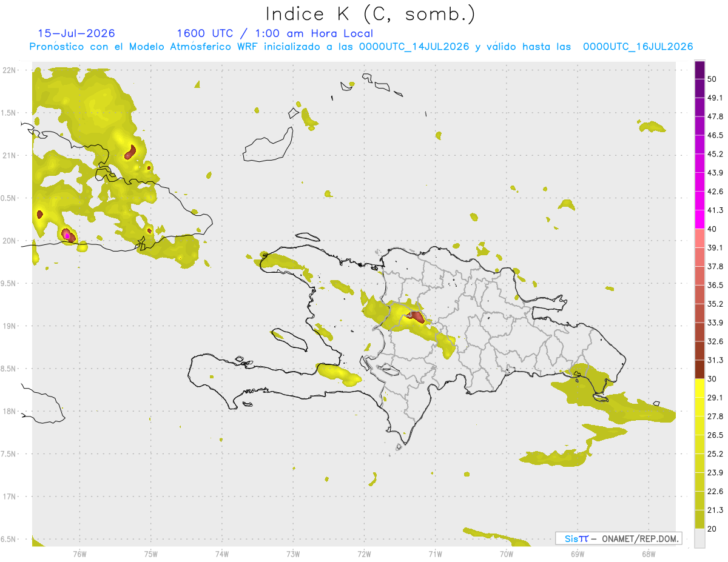Image resolution: width=728 pixels, height=562 pixels.
Task: Click the color scale value "30"
Action: (x=712, y=379)
